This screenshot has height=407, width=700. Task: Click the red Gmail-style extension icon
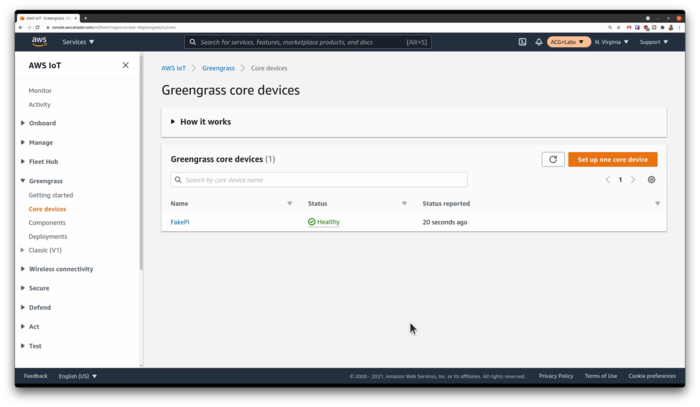click(629, 27)
